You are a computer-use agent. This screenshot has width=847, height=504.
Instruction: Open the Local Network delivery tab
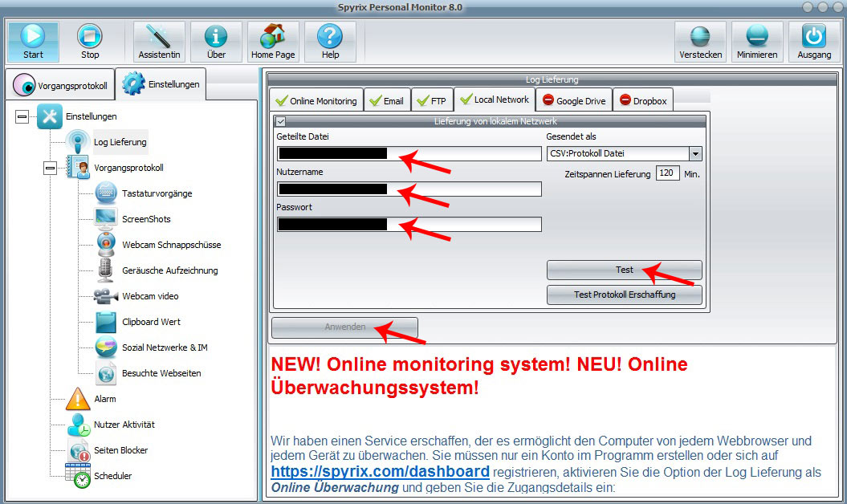click(495, 100)
